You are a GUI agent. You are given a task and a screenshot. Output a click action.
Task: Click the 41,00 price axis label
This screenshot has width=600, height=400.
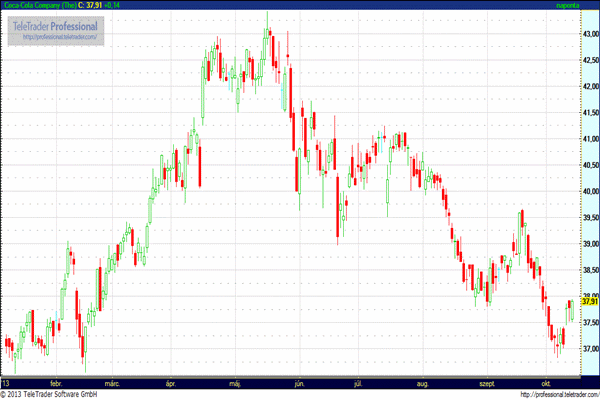click(x=590, y=139)
